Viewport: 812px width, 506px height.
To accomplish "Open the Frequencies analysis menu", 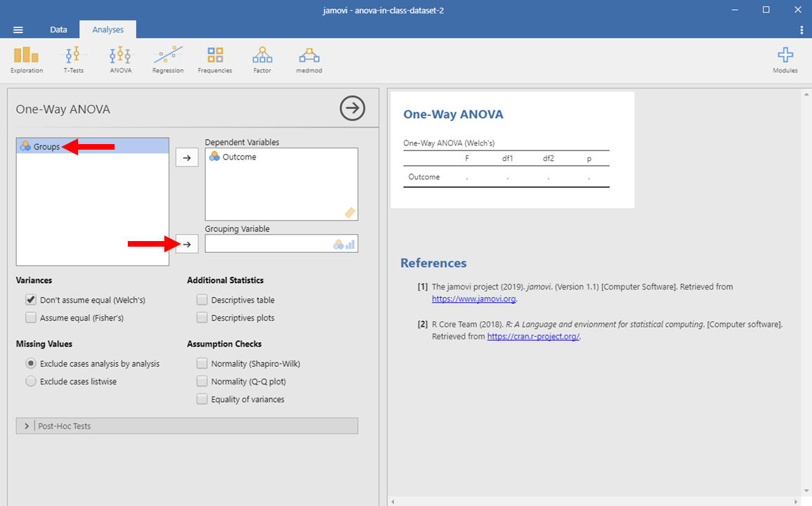I will [215, 59].
